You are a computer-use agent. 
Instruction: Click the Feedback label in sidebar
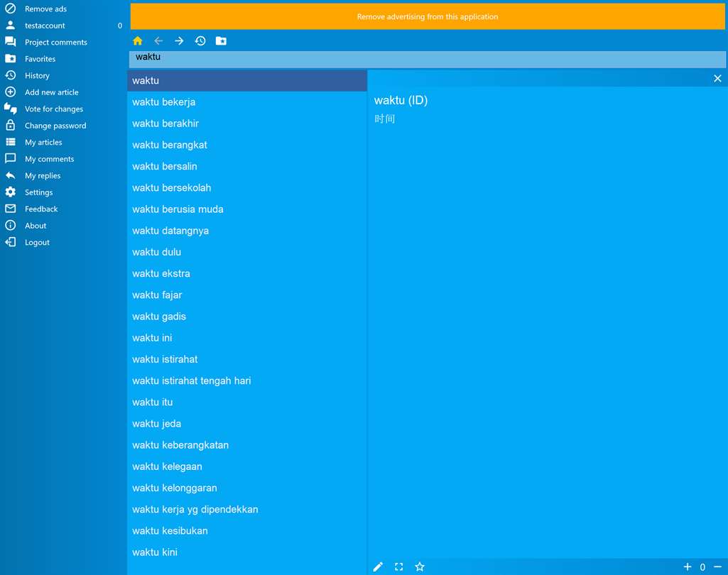[x=41, y=209]
